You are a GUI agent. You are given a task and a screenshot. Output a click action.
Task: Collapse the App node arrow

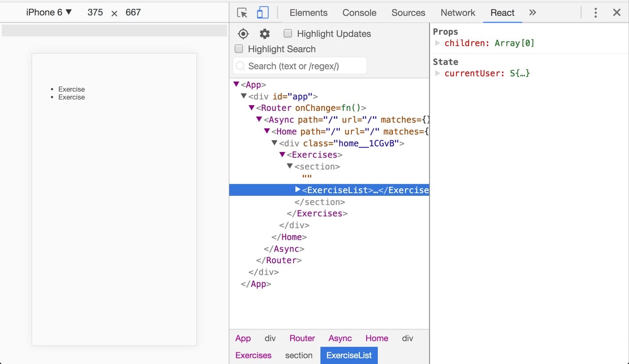pos(236,84)
